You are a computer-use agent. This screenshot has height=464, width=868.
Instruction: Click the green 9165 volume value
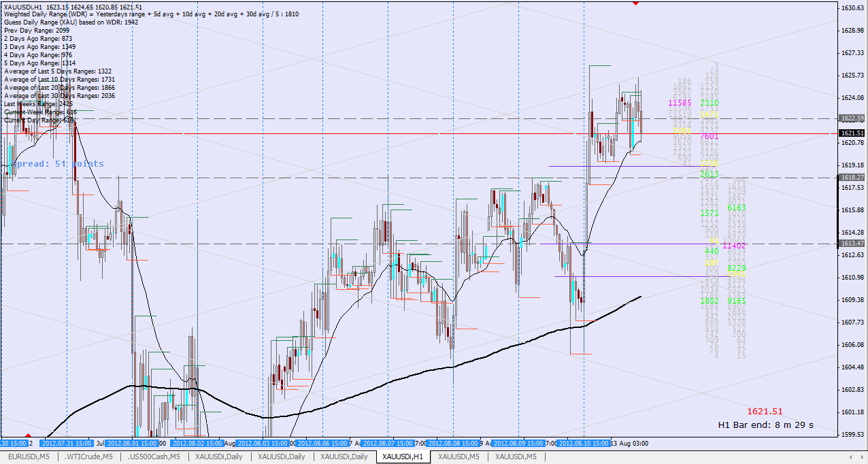coord(737,300)
